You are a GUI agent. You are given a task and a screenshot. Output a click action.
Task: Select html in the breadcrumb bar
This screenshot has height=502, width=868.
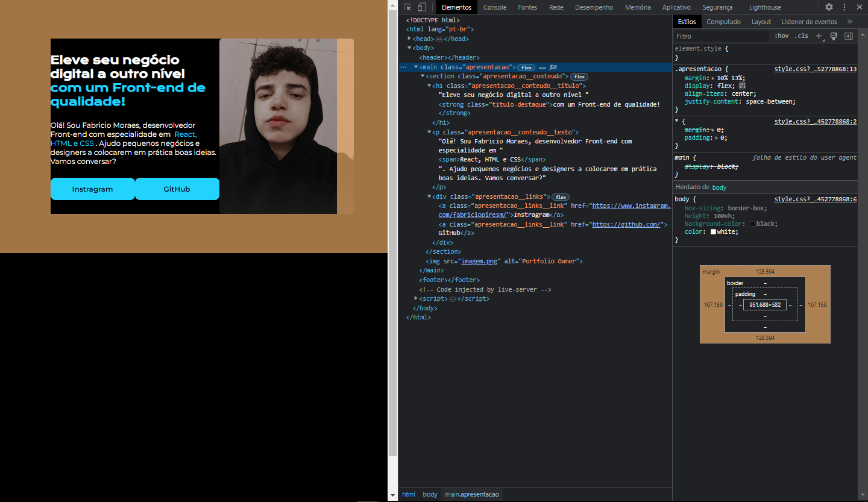409,495
